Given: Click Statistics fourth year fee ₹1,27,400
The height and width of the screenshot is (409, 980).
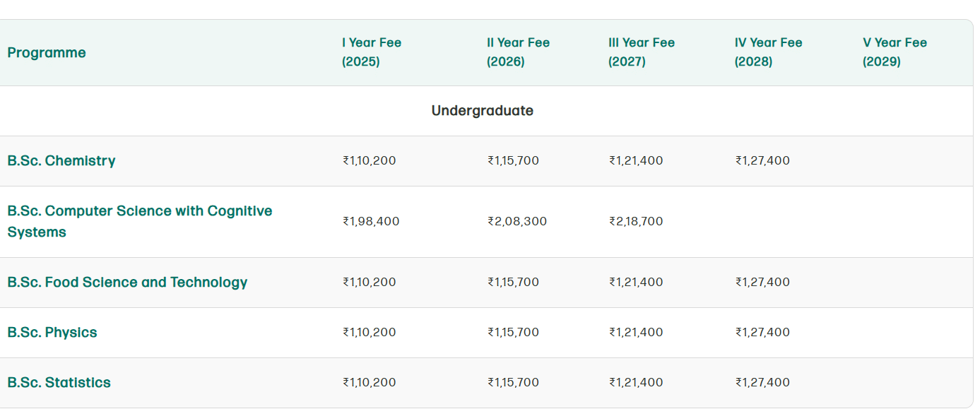Looking at the screenshot, I should [x=762, y=383].
